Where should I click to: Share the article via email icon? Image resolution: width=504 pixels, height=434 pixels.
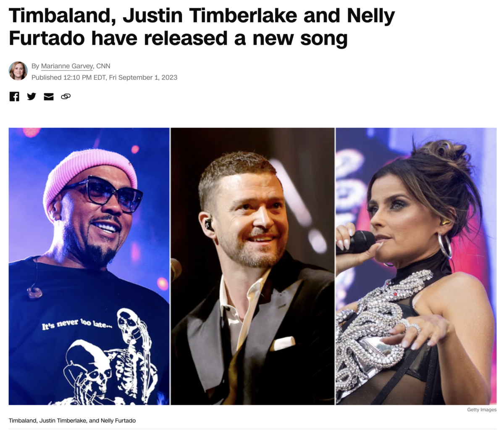[49, 97]
